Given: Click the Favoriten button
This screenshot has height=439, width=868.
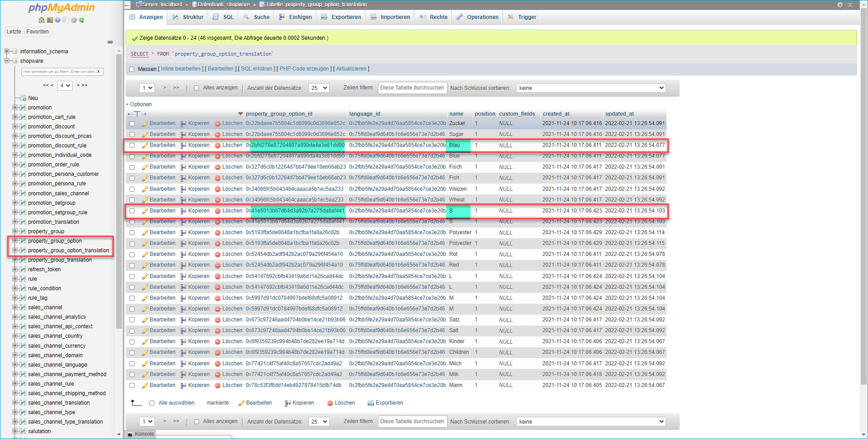Looking at the screenshot, I should tap(37, 32).
